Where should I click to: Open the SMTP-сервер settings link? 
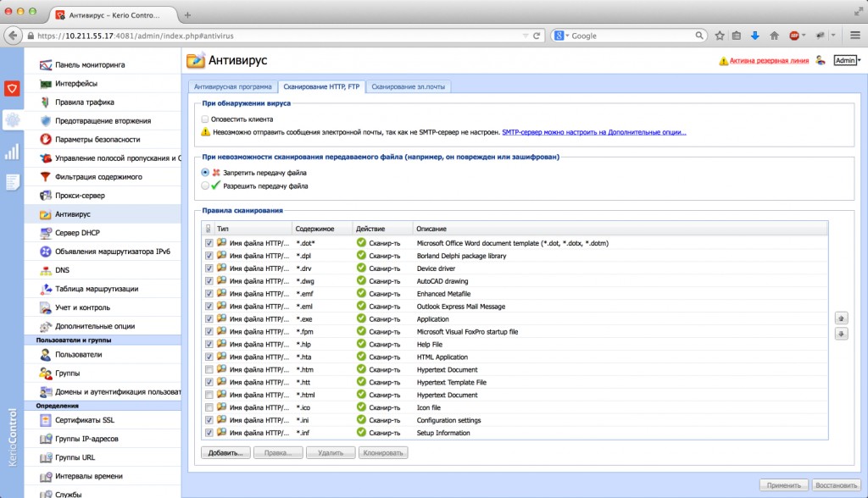594,132
